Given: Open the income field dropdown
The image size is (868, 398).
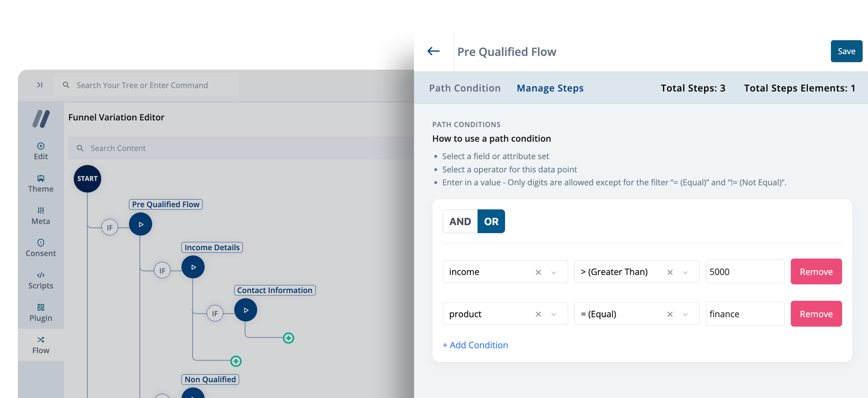Looking at the screenshot, I should pyautogui.click(x=554, y=272).
